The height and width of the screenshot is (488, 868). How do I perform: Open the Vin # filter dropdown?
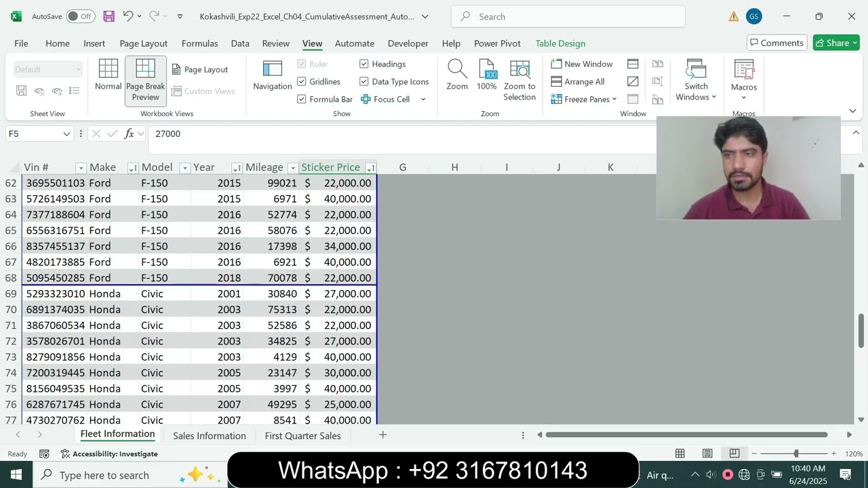tap(81, 167)
